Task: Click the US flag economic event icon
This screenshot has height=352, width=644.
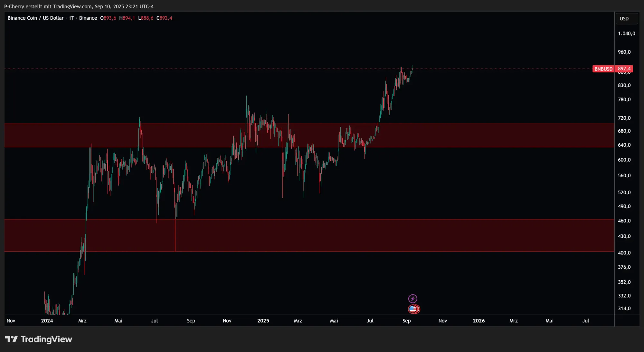Action: [413, 309]
